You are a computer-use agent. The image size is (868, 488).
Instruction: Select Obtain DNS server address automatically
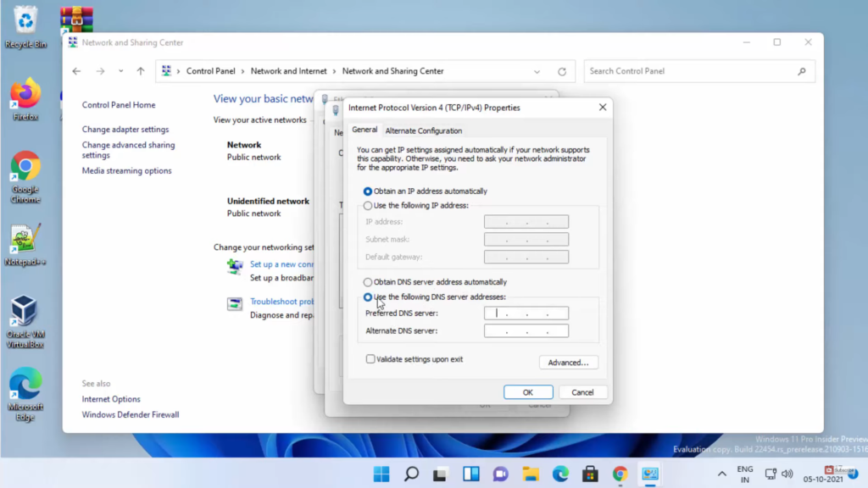pos(368,282)
